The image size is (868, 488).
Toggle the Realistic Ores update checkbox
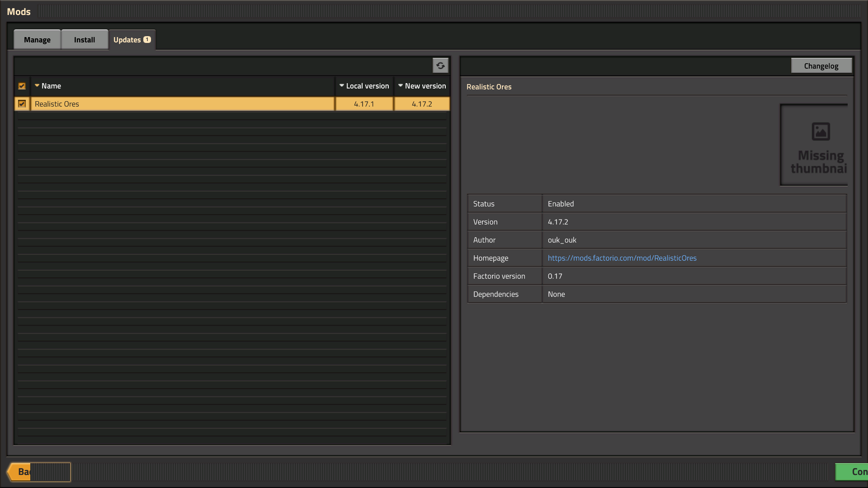click(22, 103)
